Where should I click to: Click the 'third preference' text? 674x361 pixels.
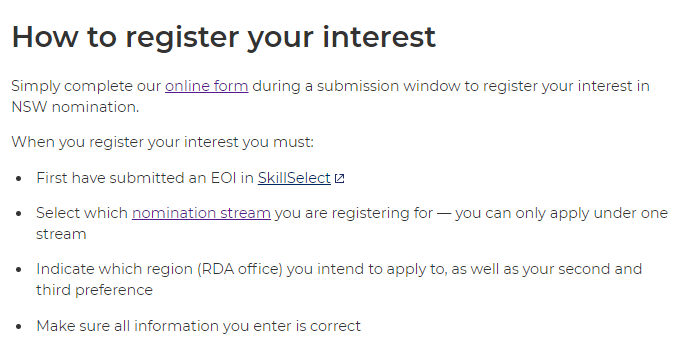tap(95, 290)
